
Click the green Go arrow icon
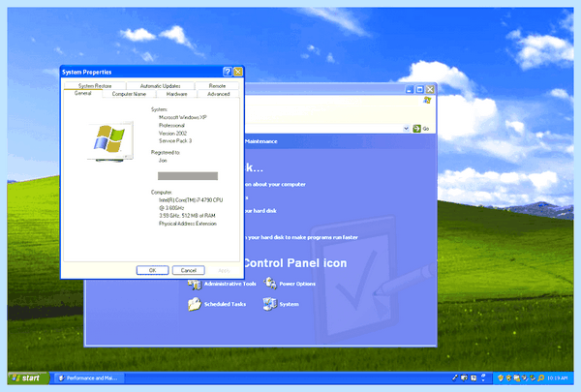(x=416, y=129)
